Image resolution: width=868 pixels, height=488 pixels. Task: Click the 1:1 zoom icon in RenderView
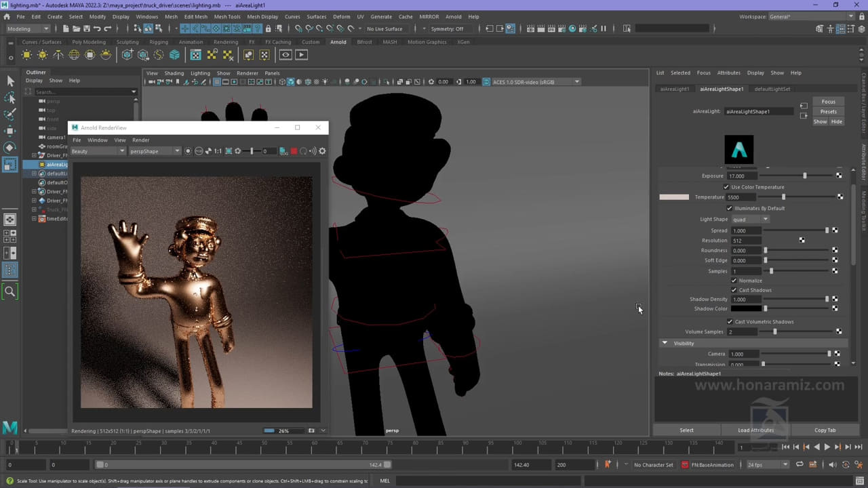pos(218,151)
